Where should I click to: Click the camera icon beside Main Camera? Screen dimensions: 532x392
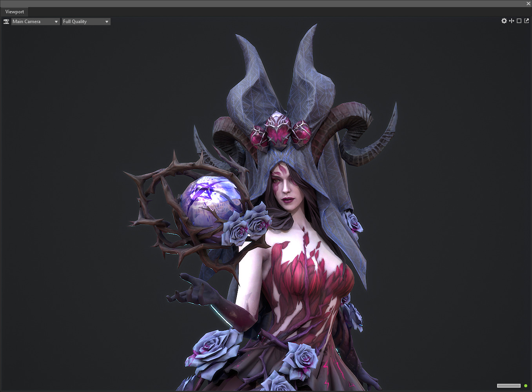(6, 22)
